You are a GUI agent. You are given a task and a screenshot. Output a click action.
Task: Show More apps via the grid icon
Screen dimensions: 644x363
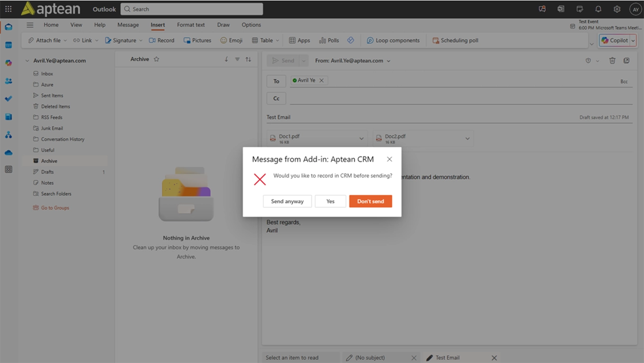tap(9, 169)
